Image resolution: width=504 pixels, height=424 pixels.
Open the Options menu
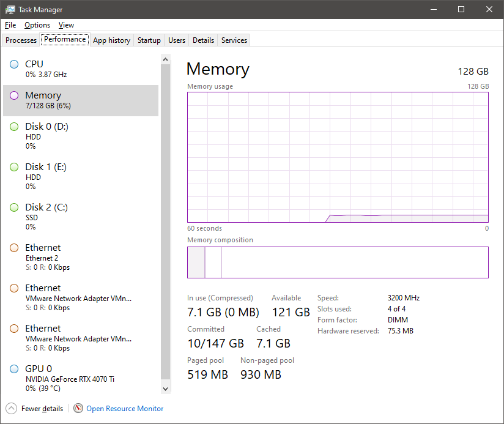[x=37, y=25]
